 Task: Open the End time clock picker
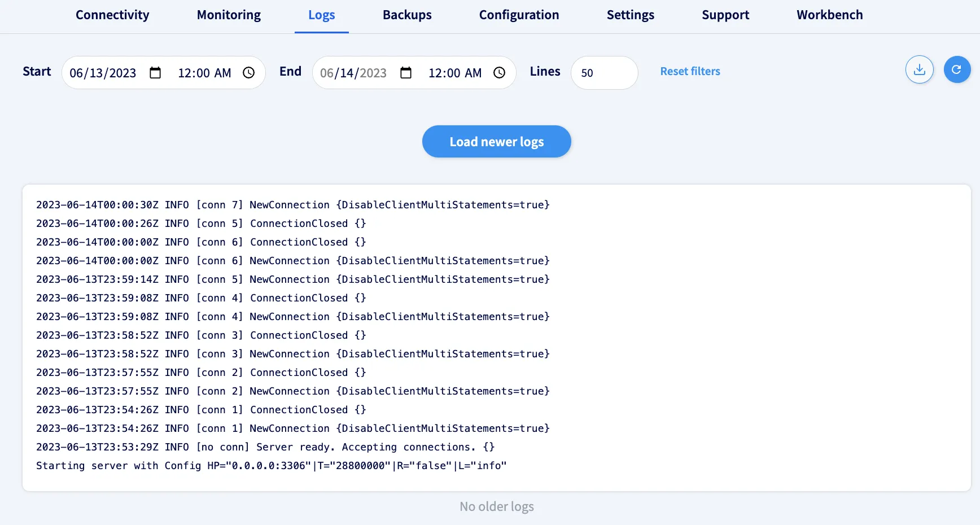pyautogui.click(x=499, y=73)
